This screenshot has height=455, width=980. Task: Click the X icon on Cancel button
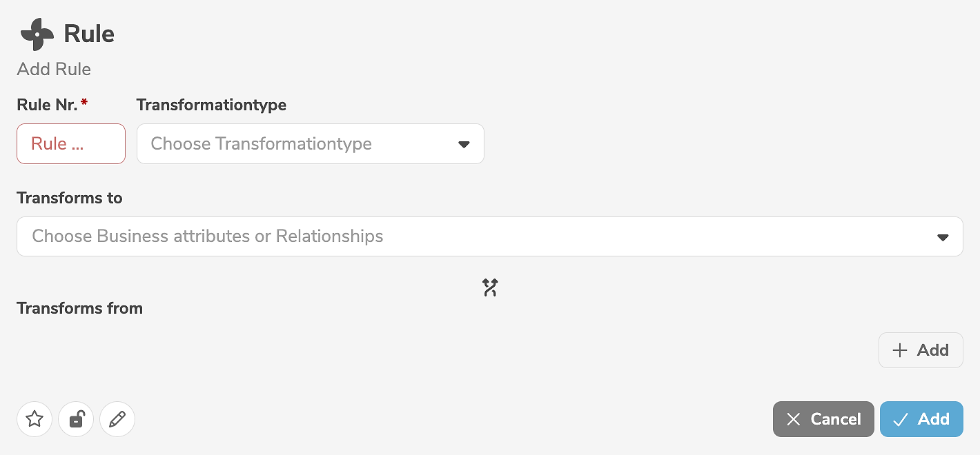[x=794, y=419]
